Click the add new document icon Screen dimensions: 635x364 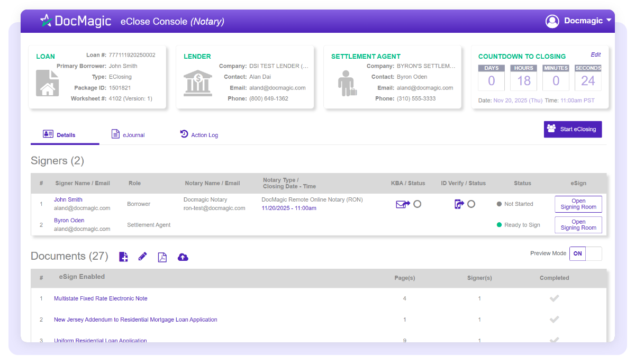tap(123, 257)
